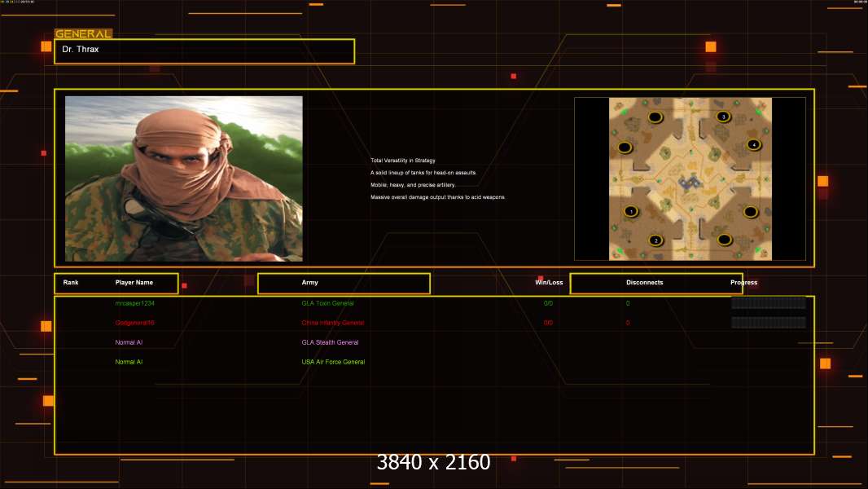The height and width of the screenshot is (489, 868).
Task: Click the Army column header
Action: [x=310, y=283]
